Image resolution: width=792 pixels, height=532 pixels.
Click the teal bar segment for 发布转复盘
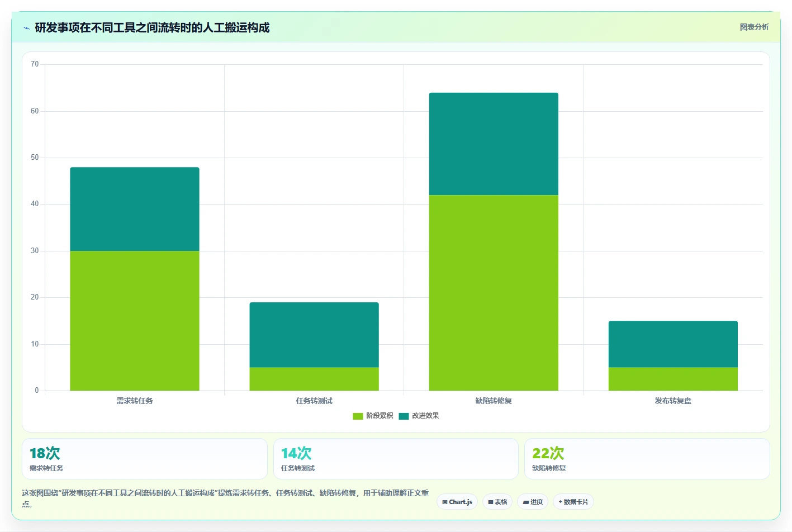[673, 344]
